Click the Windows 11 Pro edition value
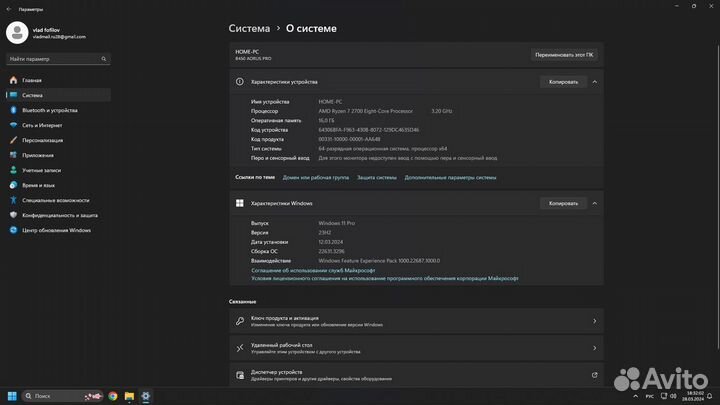The width and height of the screenshot is (720, 405). (337, 223)
